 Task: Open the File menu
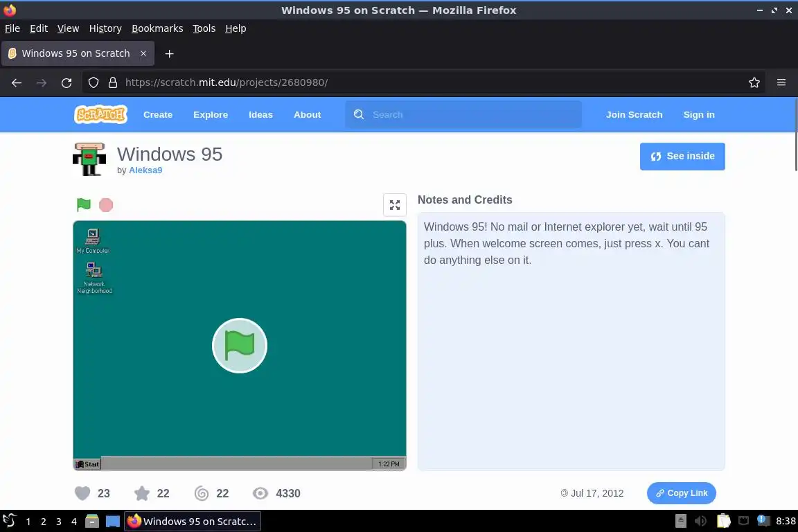(x=12, y=28)
